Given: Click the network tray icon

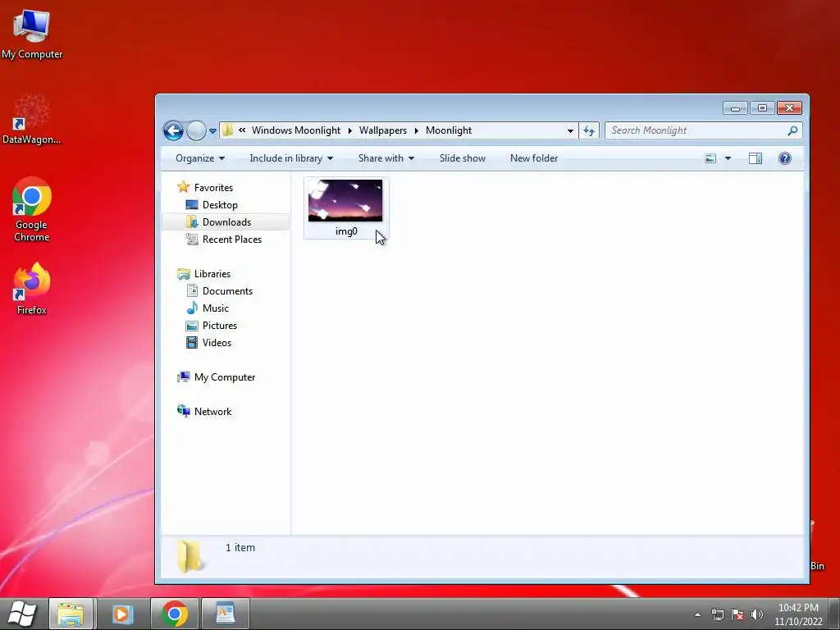Looking at the screenshot, I should (x=717, y=614).
